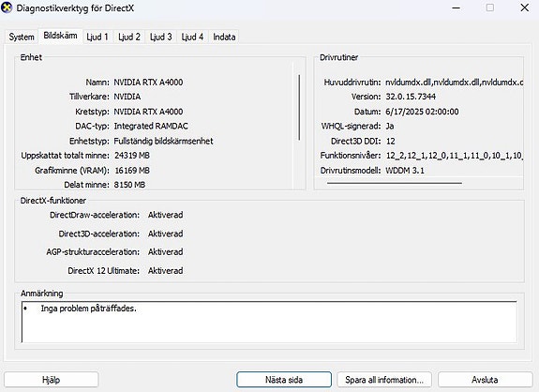
Task: Click the Datum value 6/17/2025 02:00:00
Action: click(422, 112)
